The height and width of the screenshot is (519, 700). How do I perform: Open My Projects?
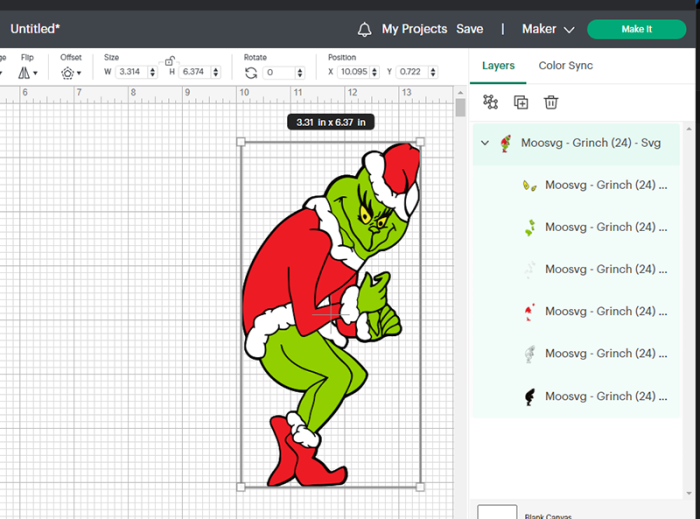click(x=414, y=29)
